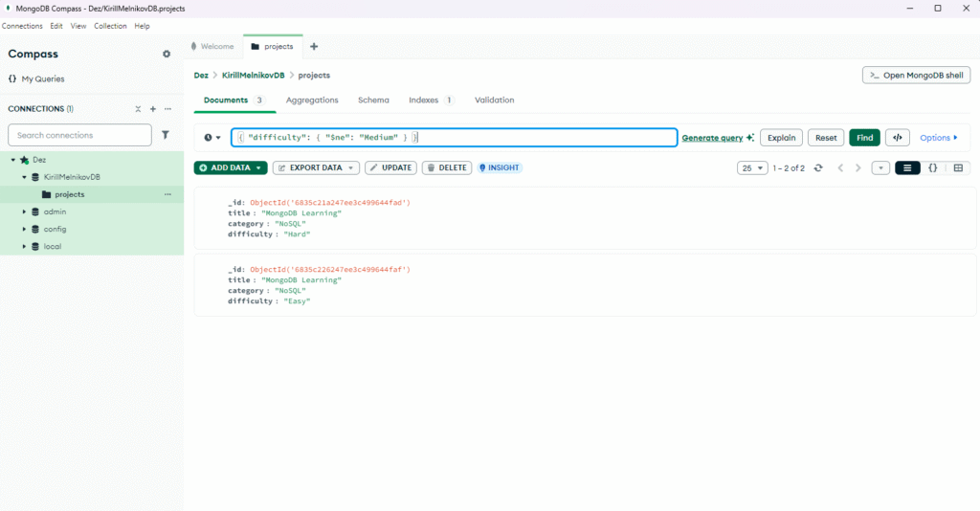980x511 pixels.
Task: Select the projects workspace tab
Action: pos(273,46)
